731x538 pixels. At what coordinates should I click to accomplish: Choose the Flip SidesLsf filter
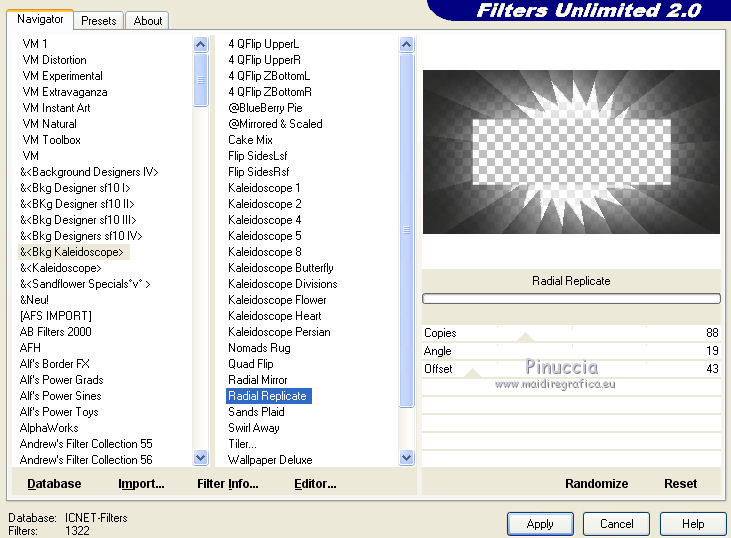[x=257, y=156]
